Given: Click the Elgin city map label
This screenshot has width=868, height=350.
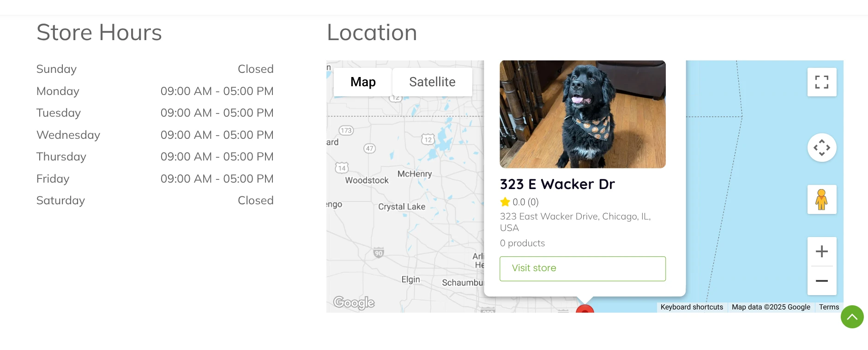Looking at the screenshot, I should point(410,279).
